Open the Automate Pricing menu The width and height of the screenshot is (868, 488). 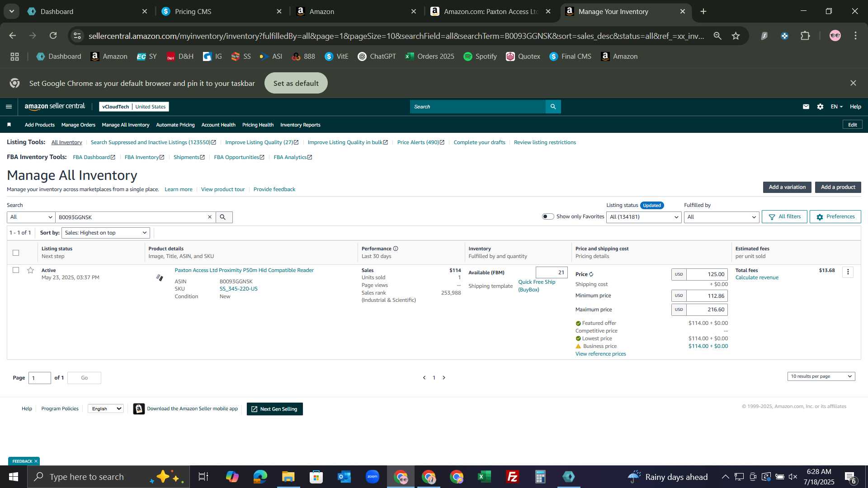(x=175, y=125)
